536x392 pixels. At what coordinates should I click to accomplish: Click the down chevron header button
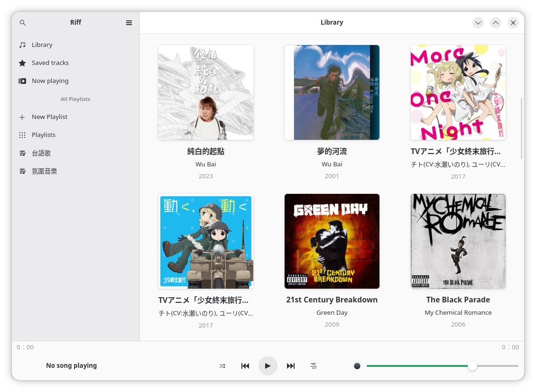(478, 23)
